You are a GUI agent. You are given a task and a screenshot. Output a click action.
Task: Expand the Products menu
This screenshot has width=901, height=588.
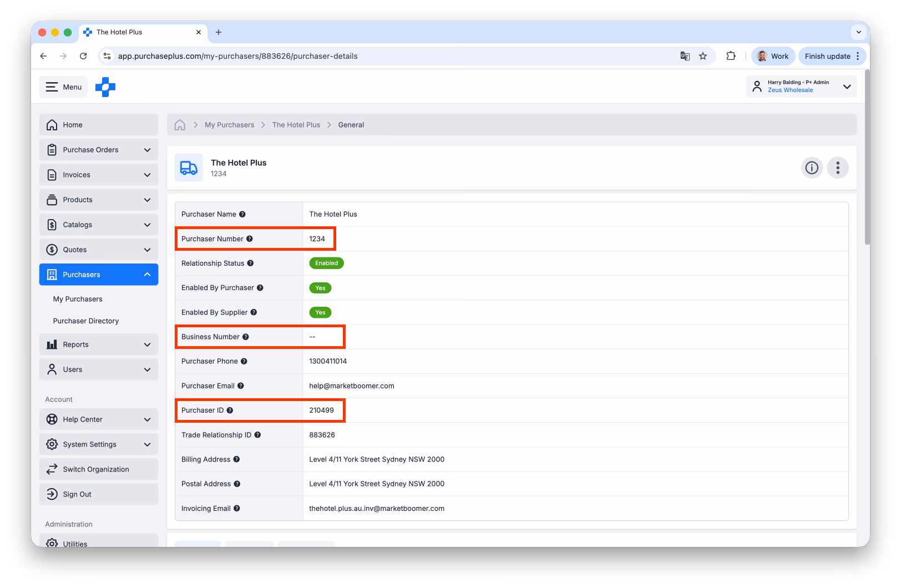pyautogui.click(x=99, y=200)
